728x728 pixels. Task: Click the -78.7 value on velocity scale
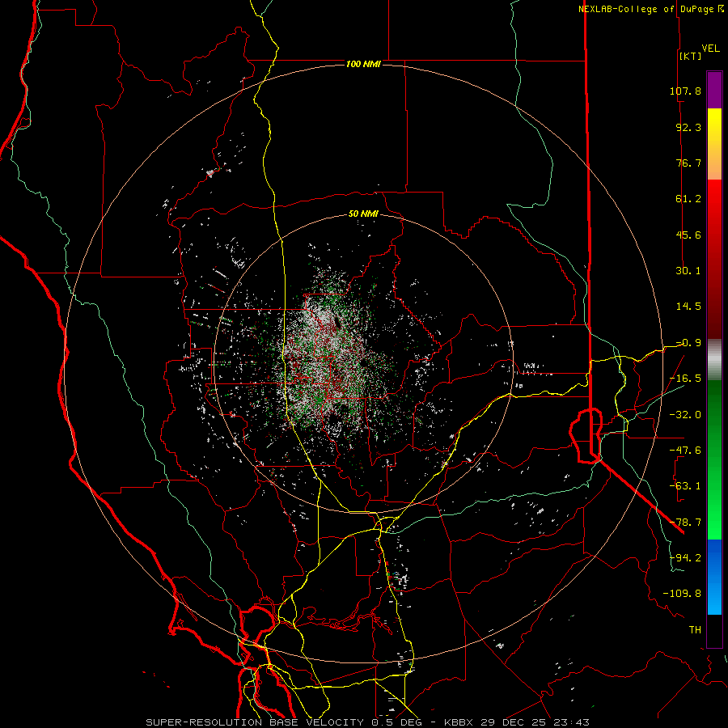pyautogui.click(x=685, y=522)
